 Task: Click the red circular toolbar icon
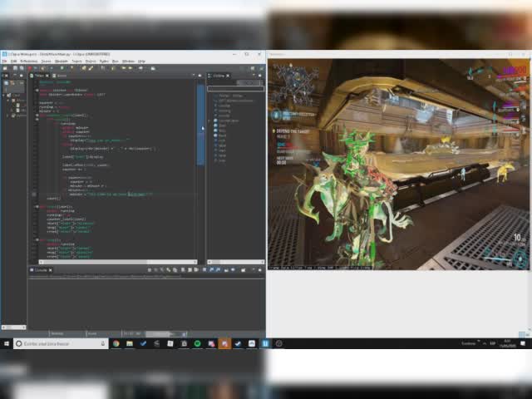click(30, 68)
